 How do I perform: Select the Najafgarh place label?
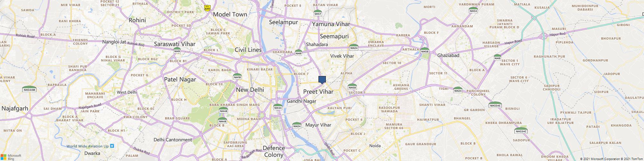15,109
